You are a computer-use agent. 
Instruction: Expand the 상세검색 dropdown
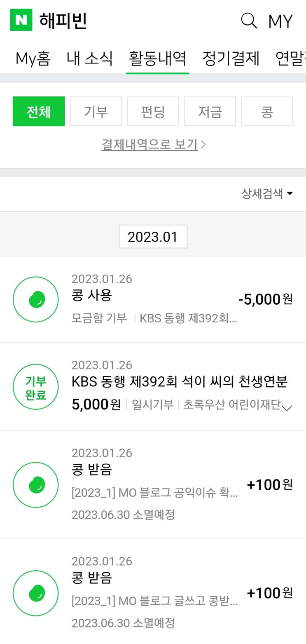pyautogui.click(x=267, y=193)
